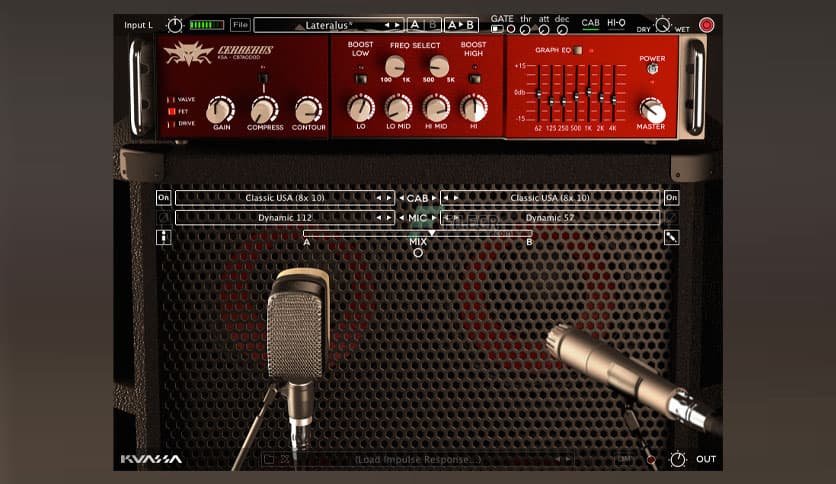Image resolution: width=836 pixels, height=484 pixels.
Task: Click the mic A position icon on left
Action: click(163, 237)
